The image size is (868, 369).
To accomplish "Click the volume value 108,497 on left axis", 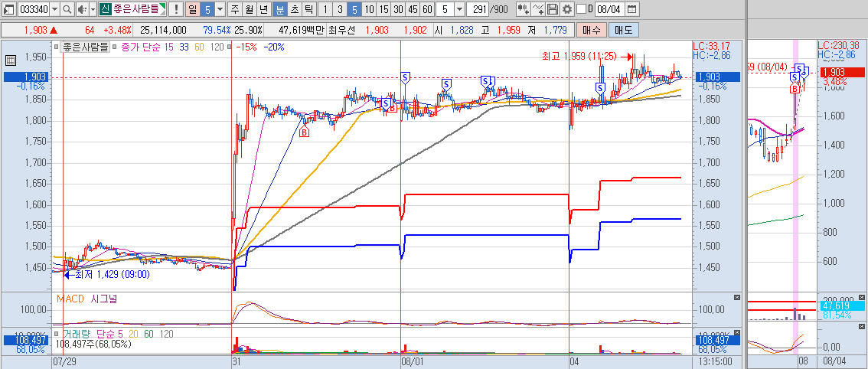I will pos(25,340).
